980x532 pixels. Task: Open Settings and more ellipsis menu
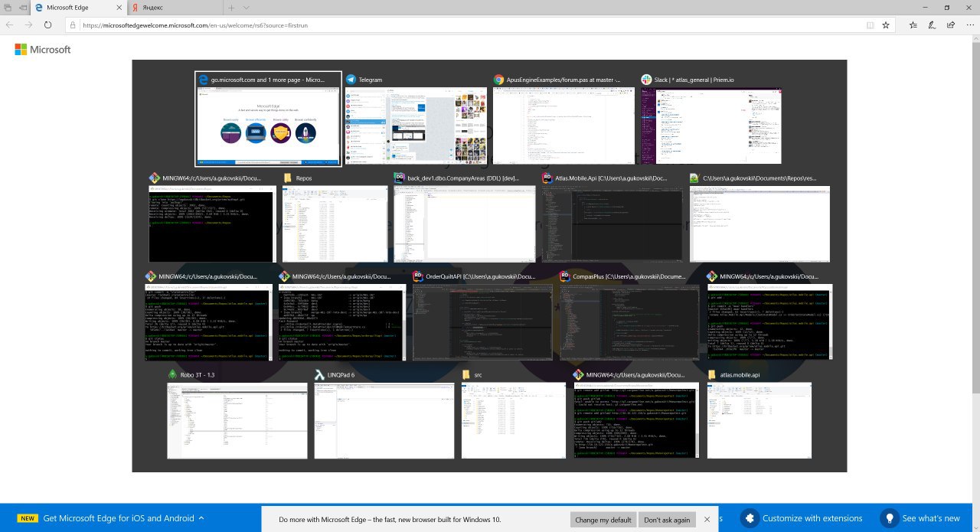coord(969,24)
